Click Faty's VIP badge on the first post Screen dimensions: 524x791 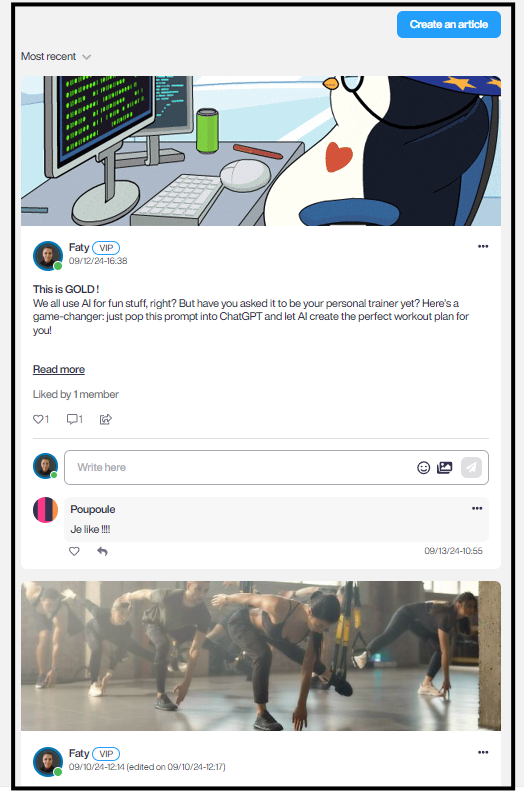tap(106, 248)
